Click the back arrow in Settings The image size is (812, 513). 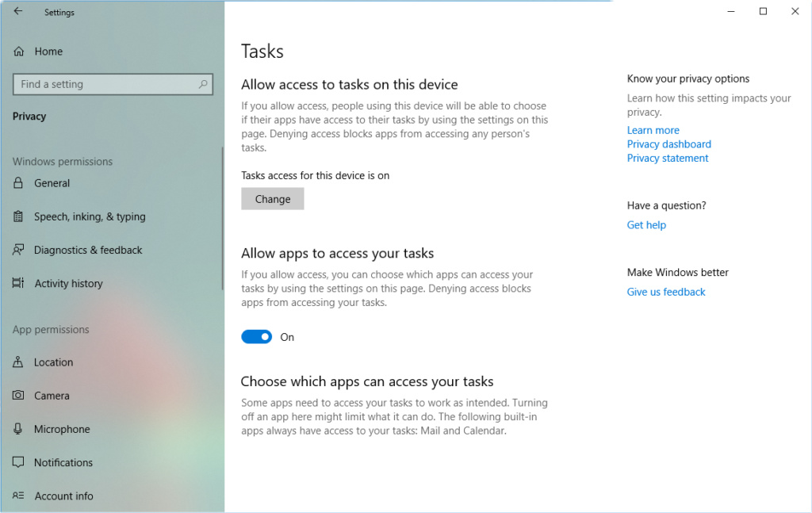[18, 11]
